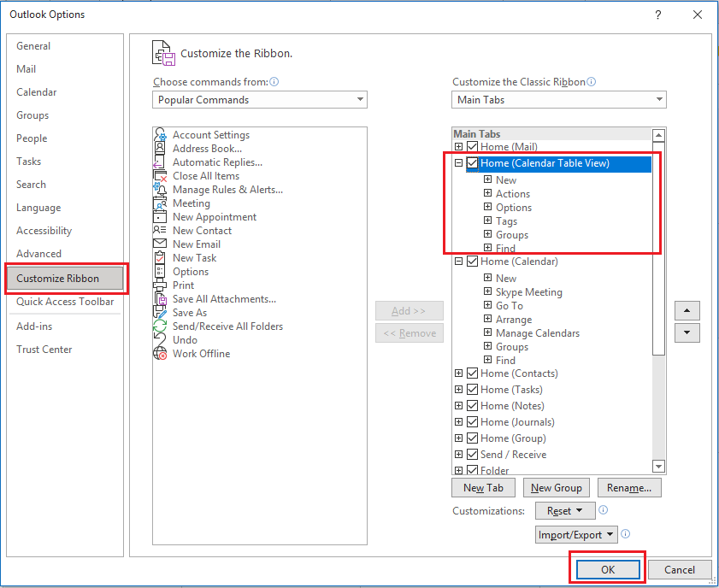The width and height of the screenshot is (719, 588).
Task: Uncheck the Home (Mail) checkbox
Action: point(472,147)
